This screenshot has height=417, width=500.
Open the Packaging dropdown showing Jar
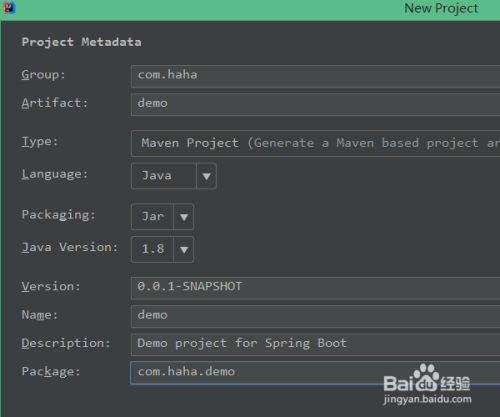162,217
